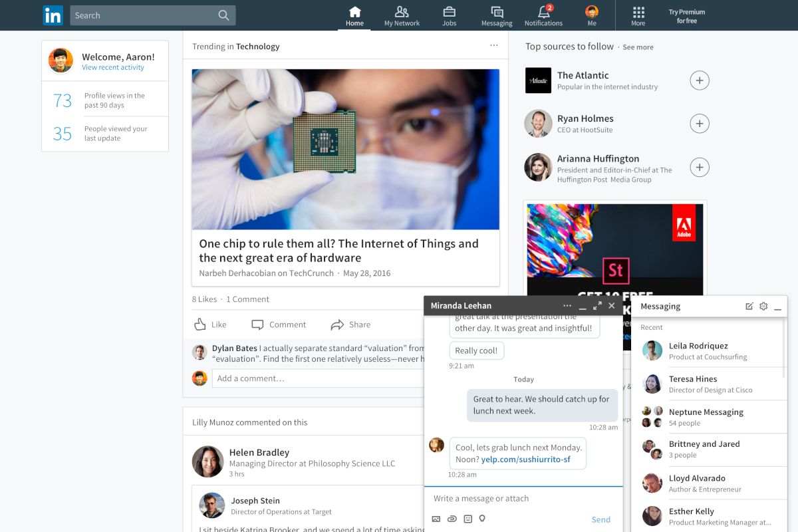Click Dylan Bates name in comment

point(235,348)
